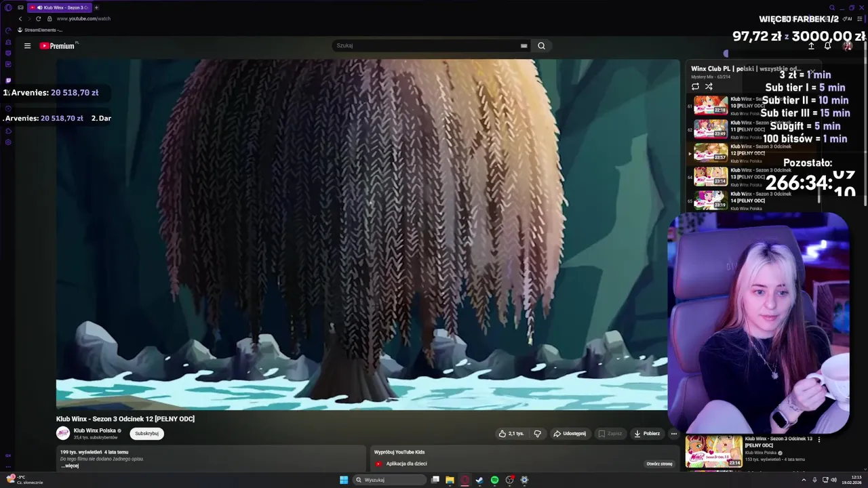Open the YouTube account avatar menu
868x488 pixels.
pos(847,45)
